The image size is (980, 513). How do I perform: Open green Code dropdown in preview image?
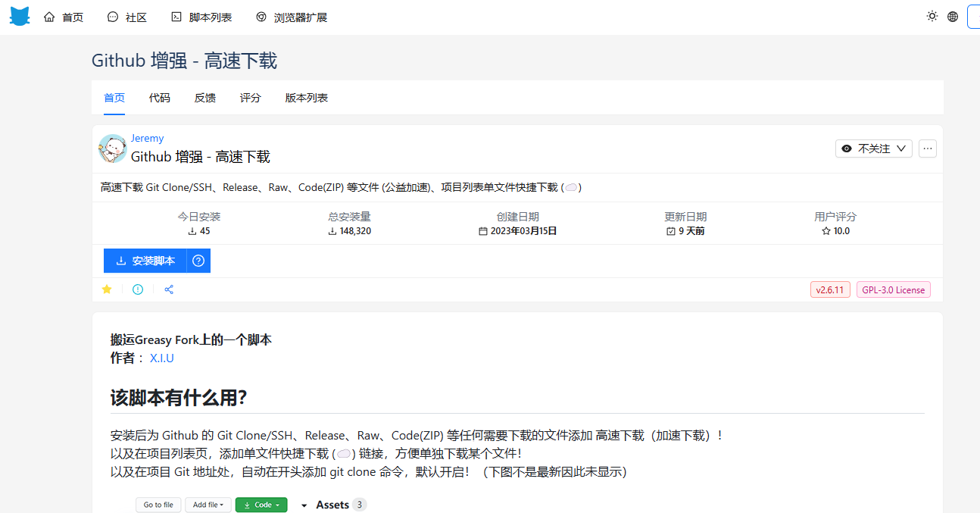click(261, 505)
